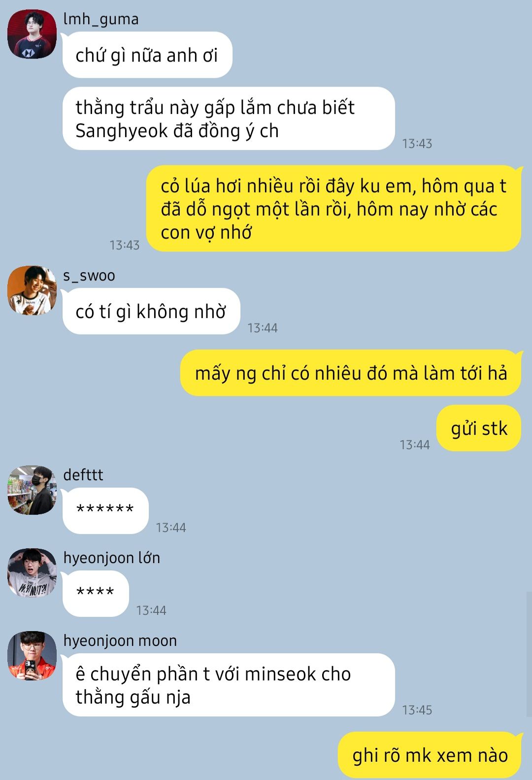The height and width of the screenshot is (780, 532).
Task: Tap s_swoo's avatar
Action: click(32, 290)
